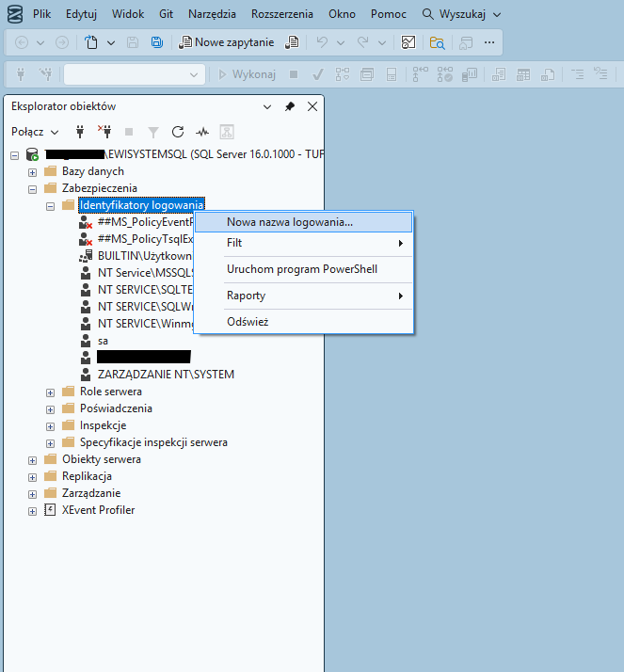Open the Połącz dropdown
Viewport: 624px width, 672px height.
(35, 132)
